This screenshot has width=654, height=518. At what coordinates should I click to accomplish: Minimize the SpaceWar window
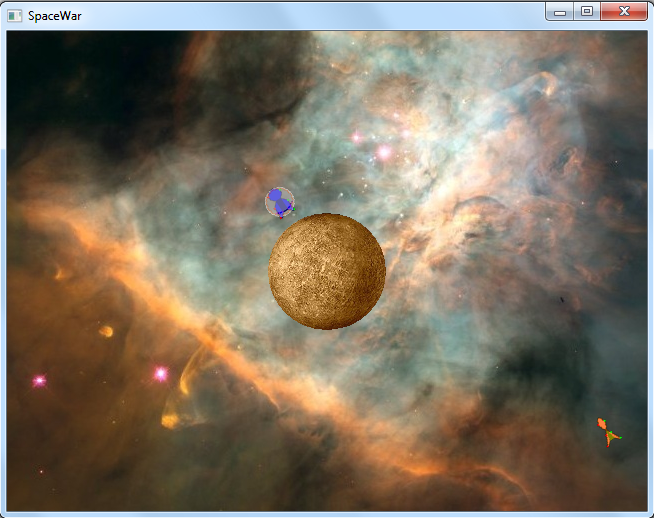(x=560, y=11)
